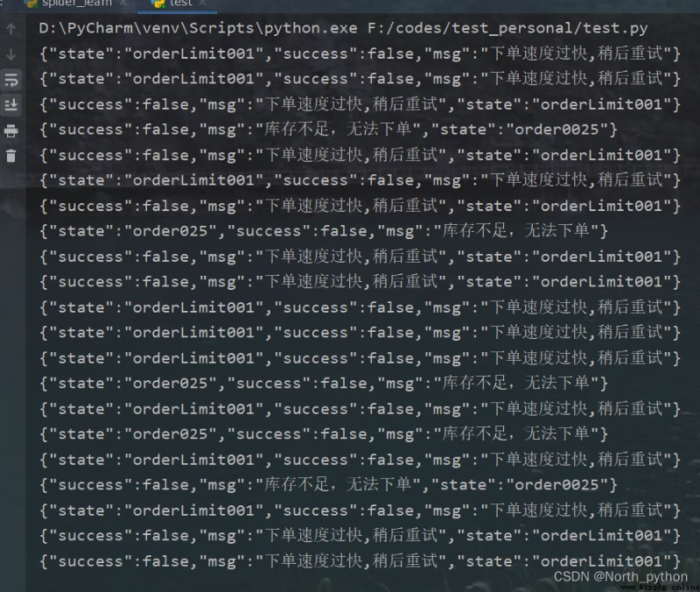Screen dimensions: 700x592
Task: Click the Down the Stack Trace arrow
Action: (11, 54)
